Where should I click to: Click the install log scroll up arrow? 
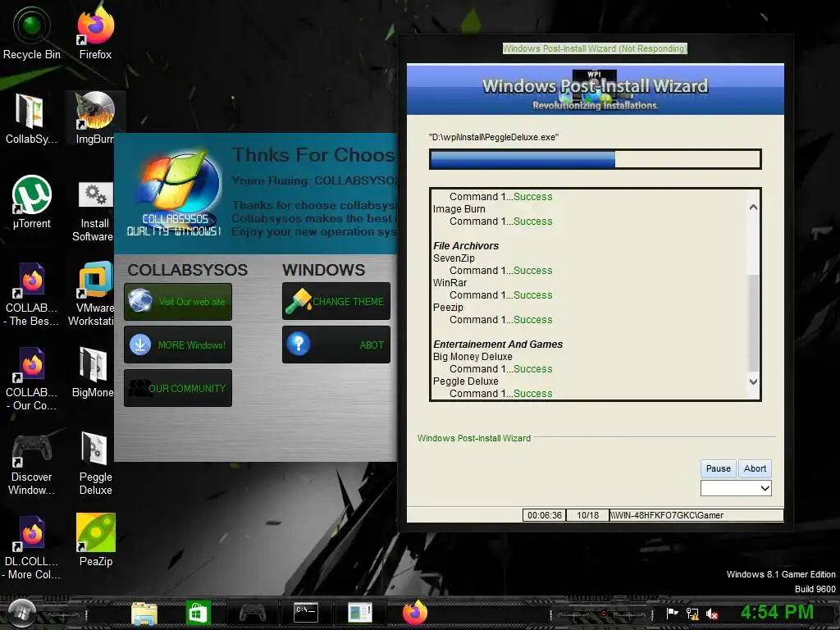click(753, 207)
